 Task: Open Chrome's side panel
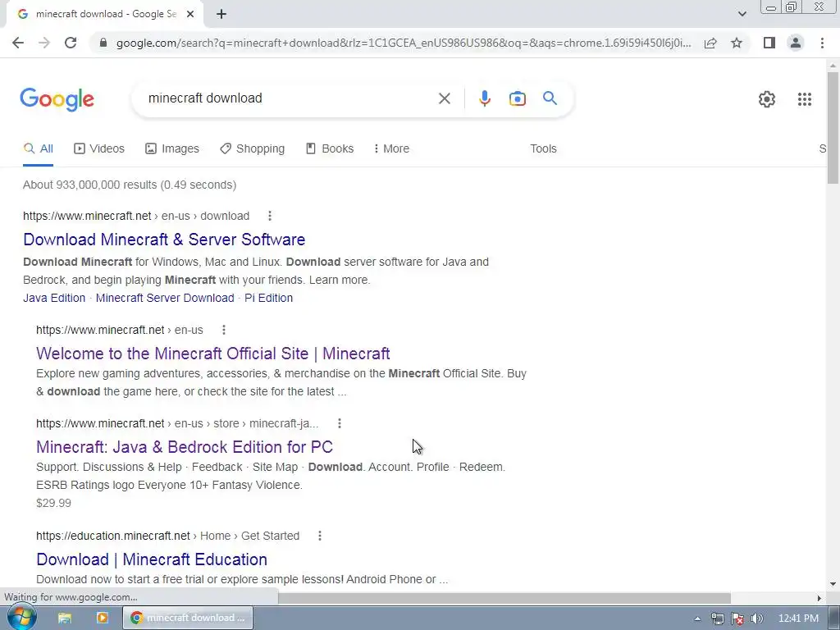pyautogui.click(x=769, y=43)
